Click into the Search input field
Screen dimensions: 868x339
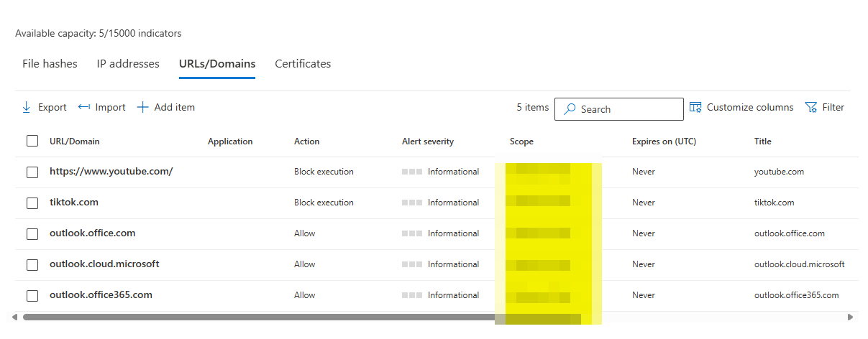click(x=619, y=109)
